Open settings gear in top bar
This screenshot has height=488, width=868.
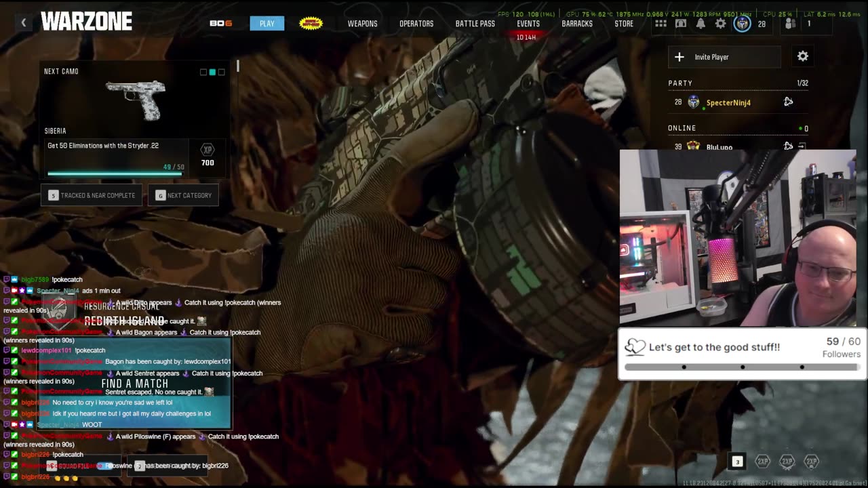point(721,24)
